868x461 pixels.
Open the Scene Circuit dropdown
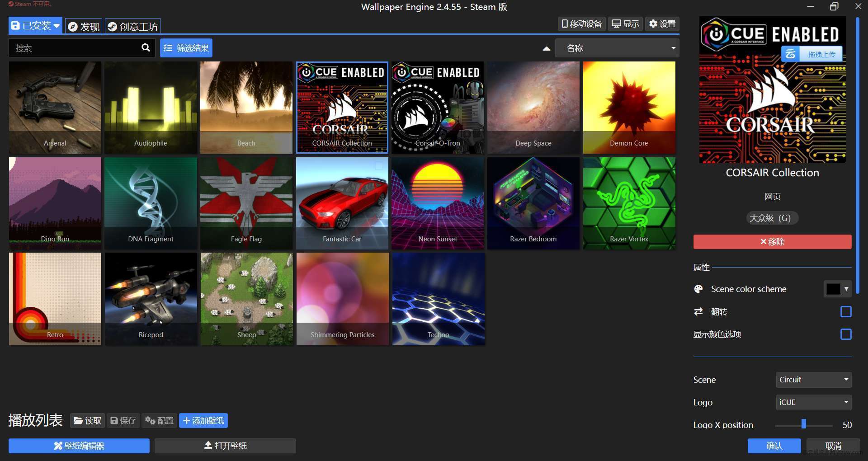pyautogui.click(x=813, y=380)
